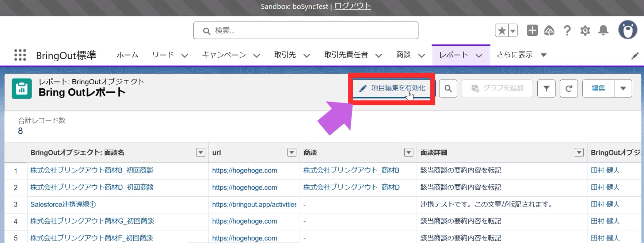This screenshot has width=644, height=243.
Task: Open the 取引先 tab
Action: 285,55
